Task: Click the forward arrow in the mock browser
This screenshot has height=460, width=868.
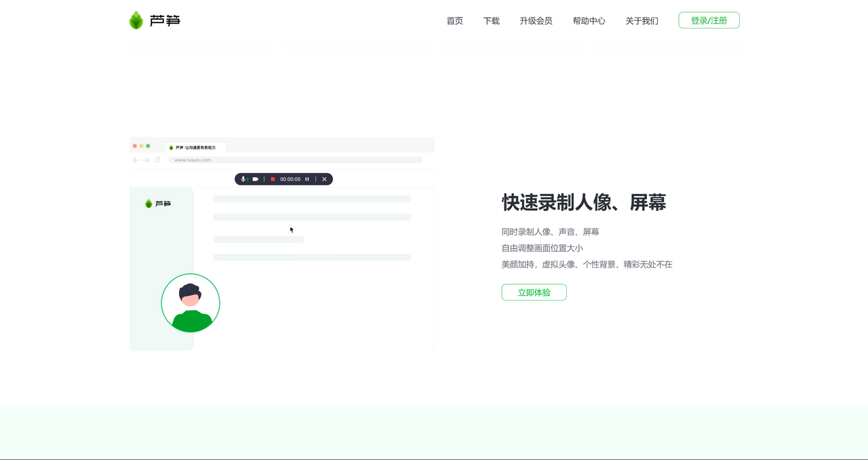Action: (x=146, y=159)
